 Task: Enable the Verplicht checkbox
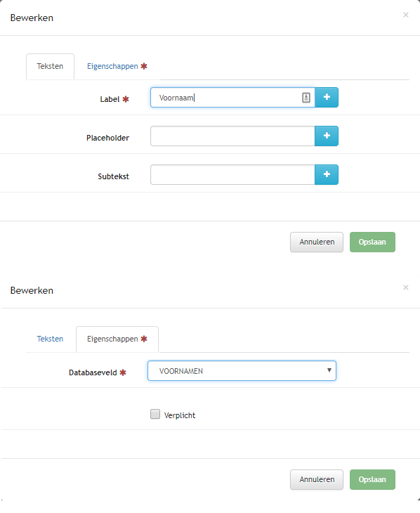click(x=155, y=414)
